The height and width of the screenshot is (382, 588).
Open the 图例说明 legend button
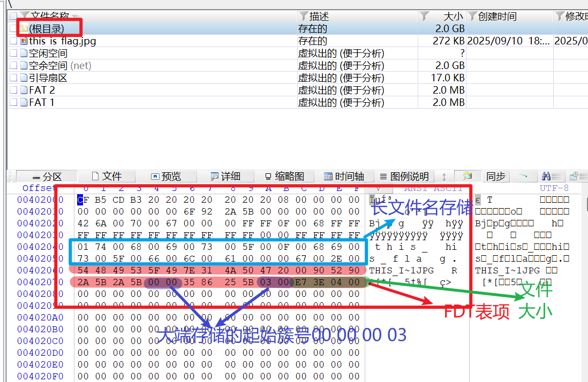(404, 177)
